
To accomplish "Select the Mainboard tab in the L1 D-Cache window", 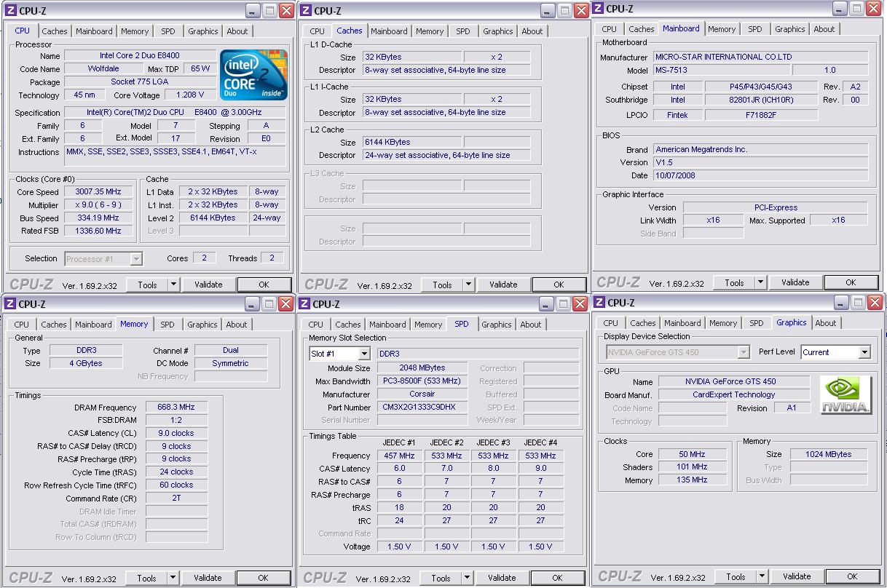I will [x=389, y=31].
